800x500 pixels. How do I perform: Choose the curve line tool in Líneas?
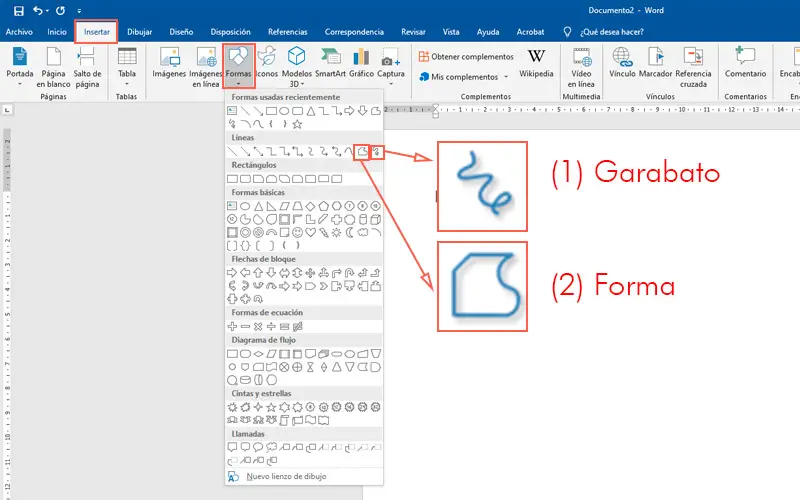coord(349,152)
